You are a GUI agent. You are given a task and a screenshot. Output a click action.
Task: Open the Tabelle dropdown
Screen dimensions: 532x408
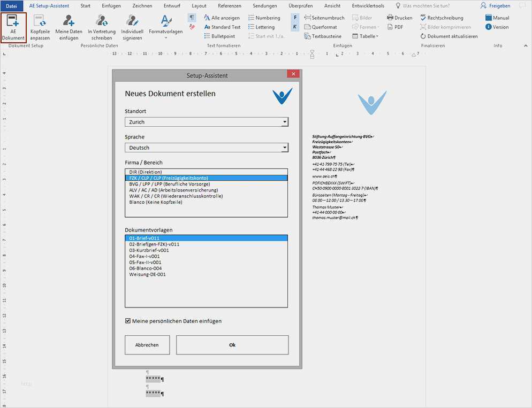click(365, 36)
